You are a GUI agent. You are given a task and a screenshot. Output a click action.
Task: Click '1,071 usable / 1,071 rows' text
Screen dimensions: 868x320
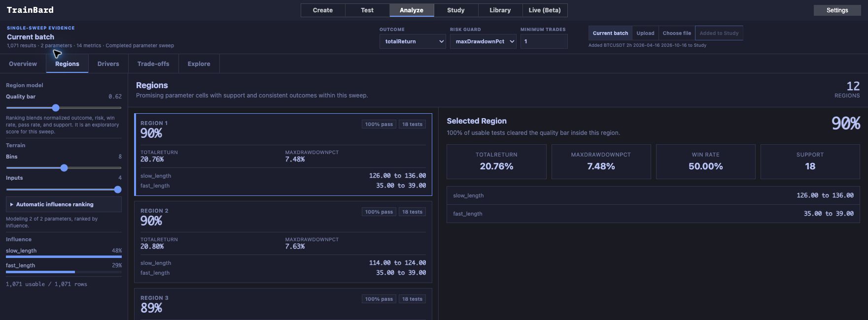[46, 285]
